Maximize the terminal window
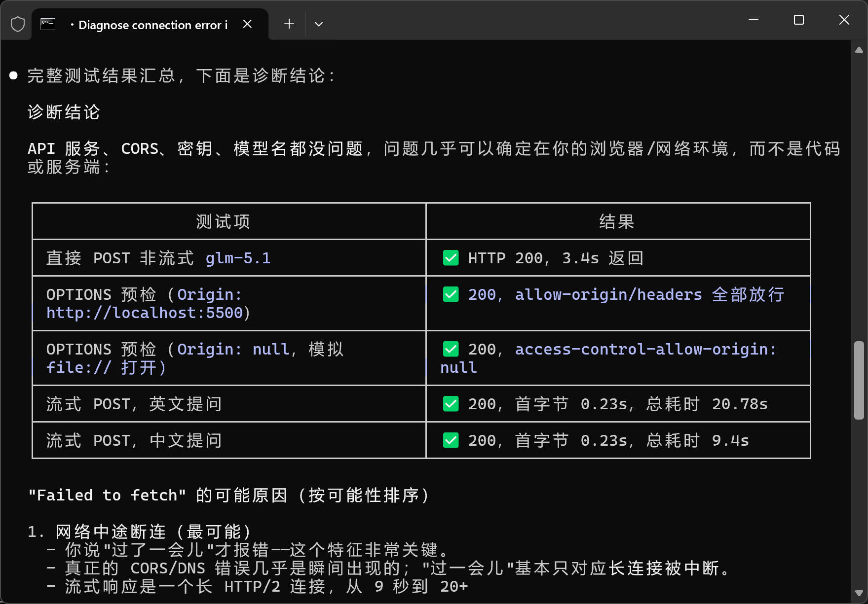Viewport: 868px width, 604px height. (798, 20)
